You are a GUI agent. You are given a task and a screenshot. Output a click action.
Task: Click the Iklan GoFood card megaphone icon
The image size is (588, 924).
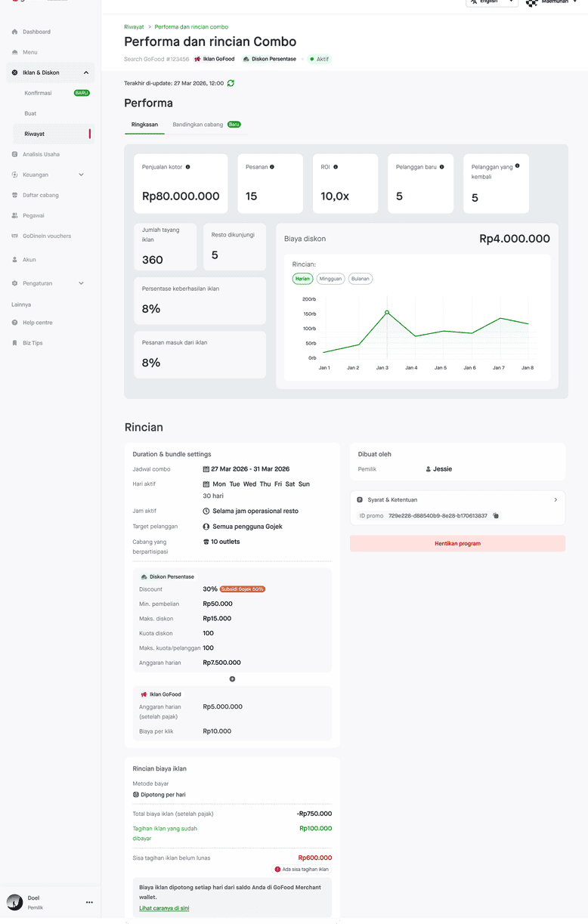click(144, 694)
